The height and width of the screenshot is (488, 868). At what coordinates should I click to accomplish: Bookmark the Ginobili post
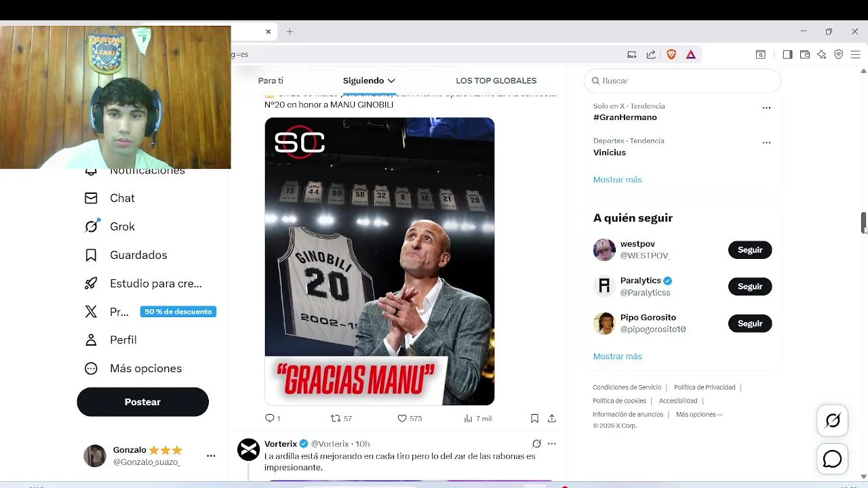(534, 418)
